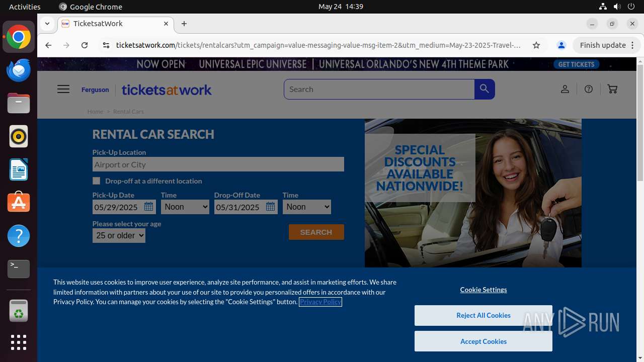644x362 pixels.
Task: Open the hamburger navigation menu
Action: tap(63, 89)
